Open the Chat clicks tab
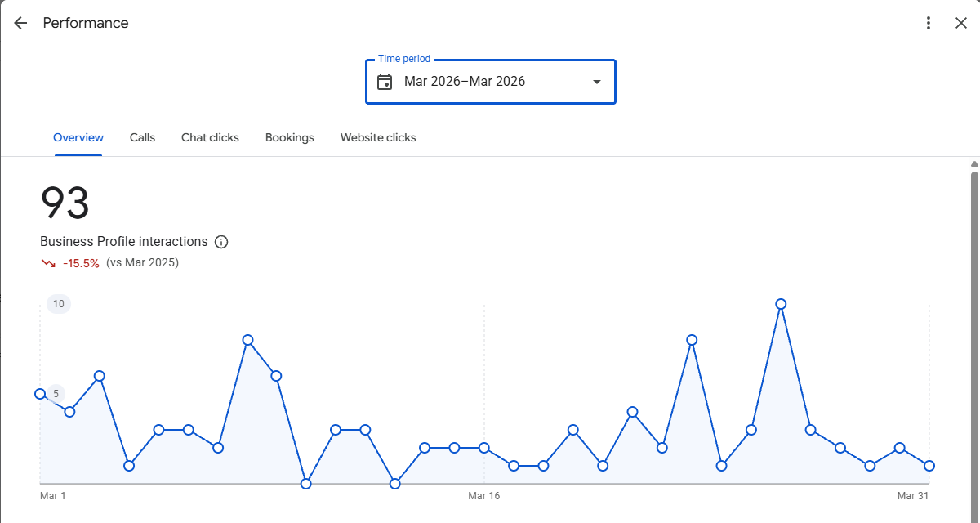This screenshot has height=523, width=980. coord(210,137)
